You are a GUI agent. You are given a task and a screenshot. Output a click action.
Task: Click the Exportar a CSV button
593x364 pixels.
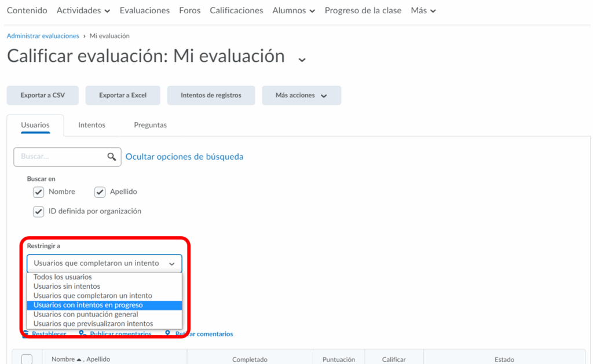(x=42, y=95)
